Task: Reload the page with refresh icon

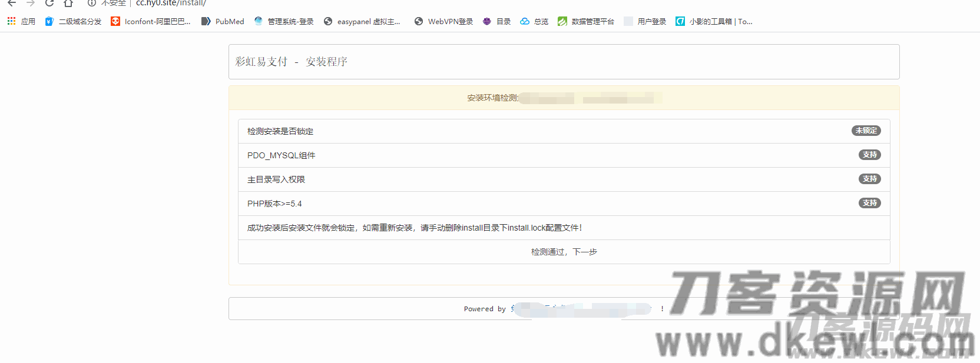Action: (49, 3)
